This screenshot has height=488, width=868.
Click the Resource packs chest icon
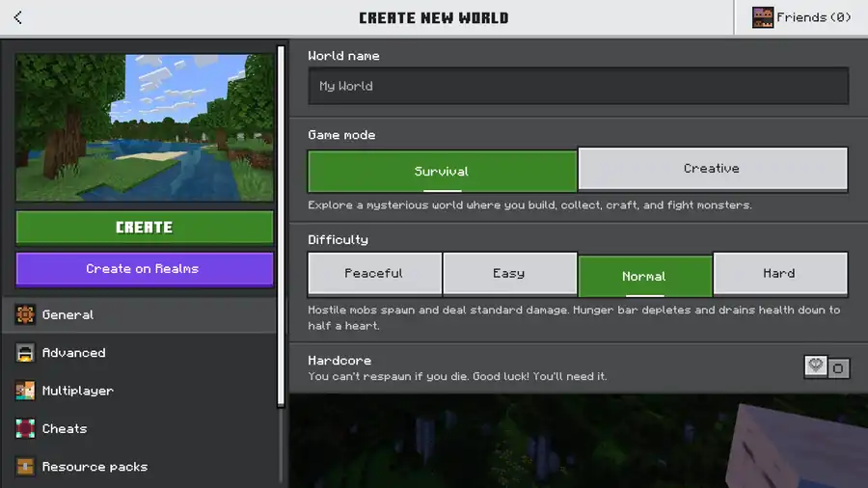[25, 467]
